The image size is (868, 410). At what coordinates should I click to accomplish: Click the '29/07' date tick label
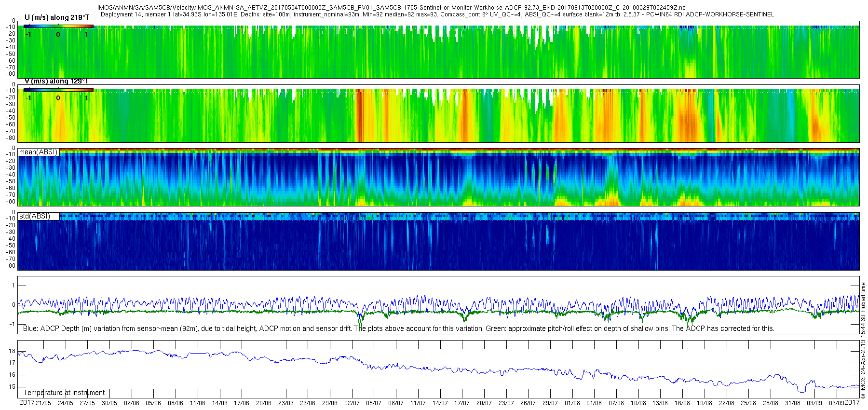click(550, 403)
